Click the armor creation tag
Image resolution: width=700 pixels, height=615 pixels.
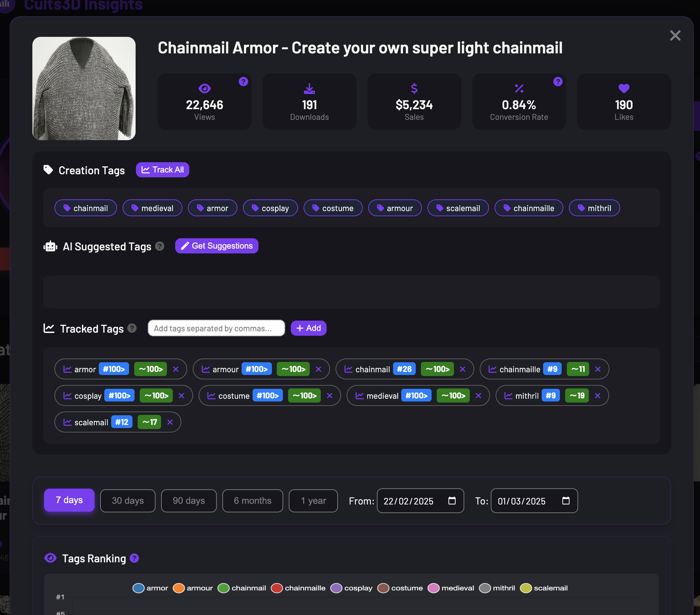(213, 208)
